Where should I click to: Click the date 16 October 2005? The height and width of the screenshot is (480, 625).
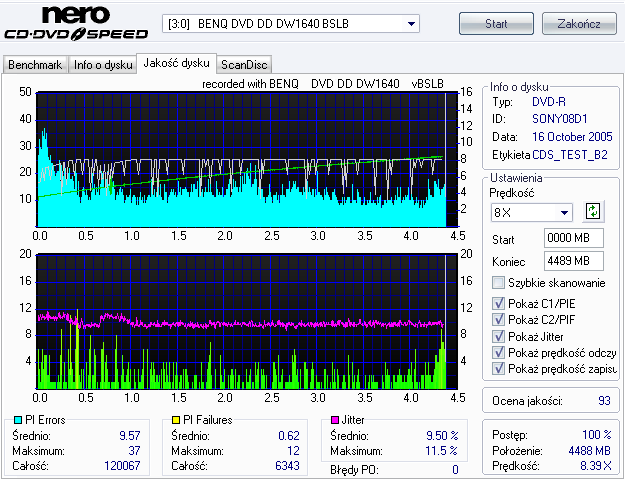tap(572, 137)
